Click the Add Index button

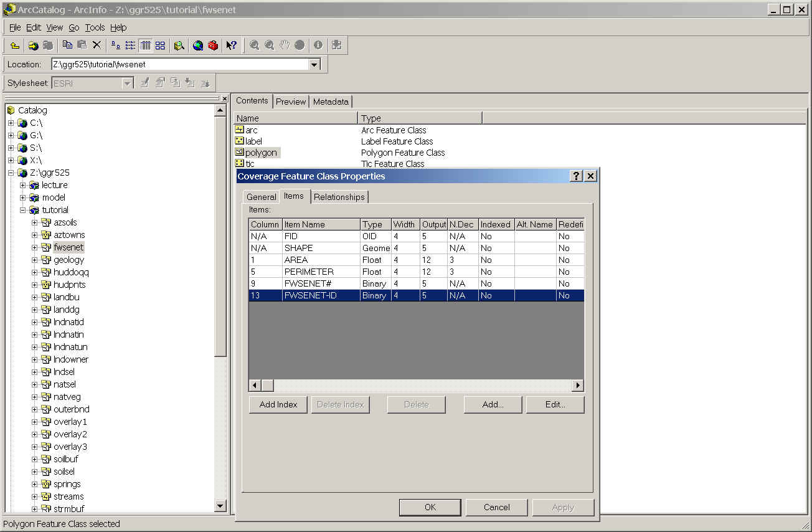coord(278,404)
